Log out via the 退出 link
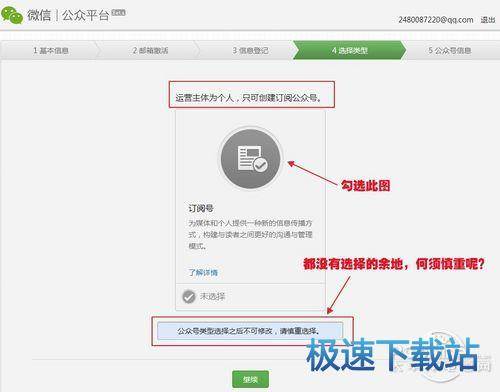500x392 pixels. tap(488, 20)
